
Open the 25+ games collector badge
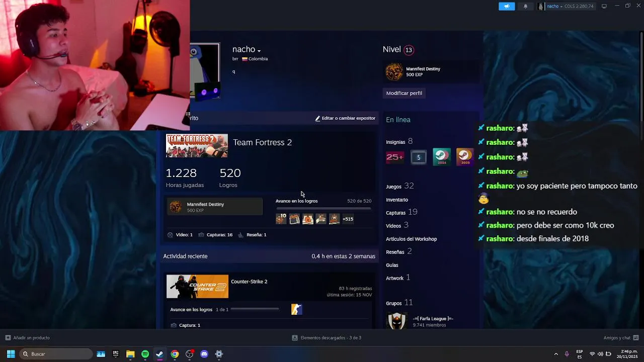(x=395, y=157)
